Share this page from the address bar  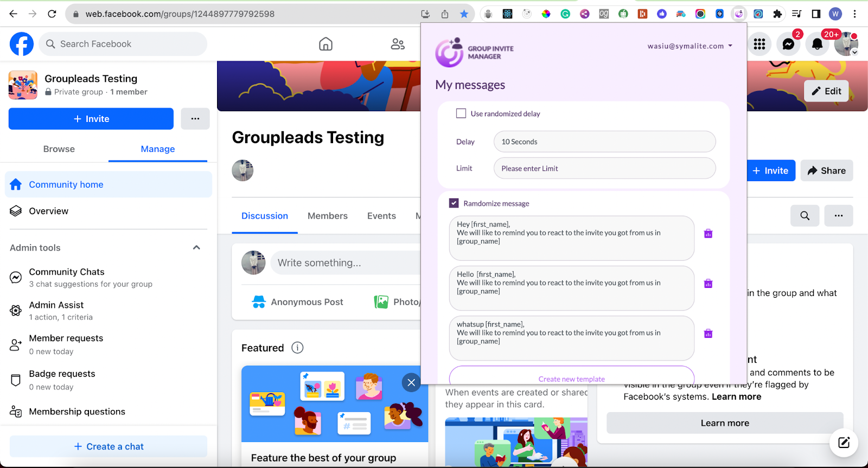click(445, 14)
